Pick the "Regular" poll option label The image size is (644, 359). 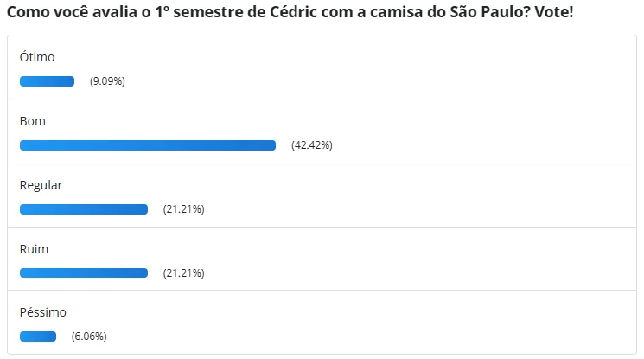point(41,185)
